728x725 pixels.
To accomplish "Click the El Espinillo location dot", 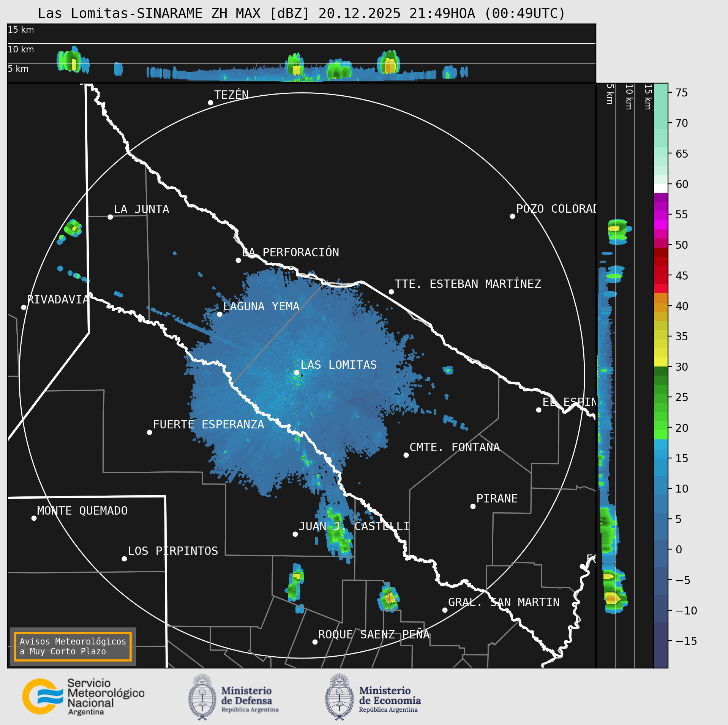I will click(538, 410).
